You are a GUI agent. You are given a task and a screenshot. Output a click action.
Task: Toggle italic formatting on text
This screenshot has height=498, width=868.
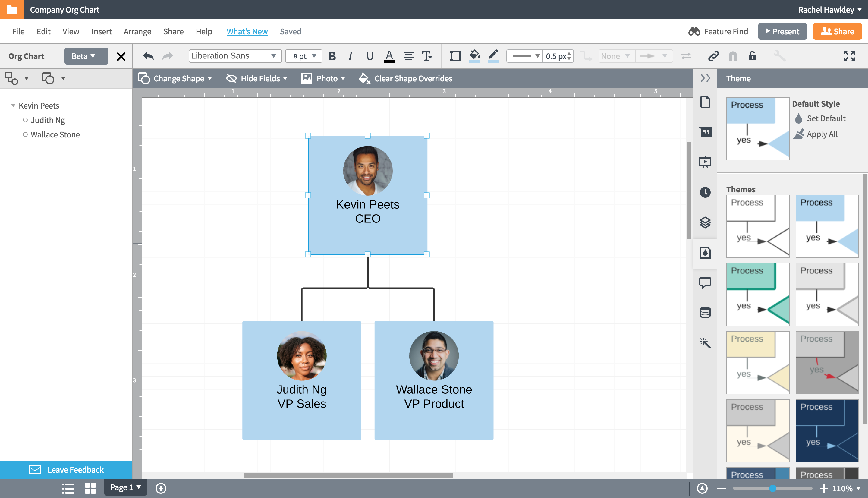coord(349,55)
